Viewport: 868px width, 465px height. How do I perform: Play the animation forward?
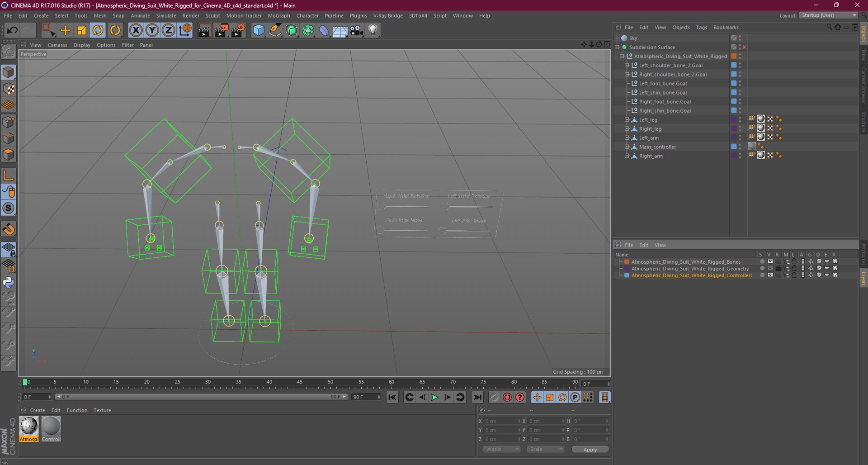point(434,397)
